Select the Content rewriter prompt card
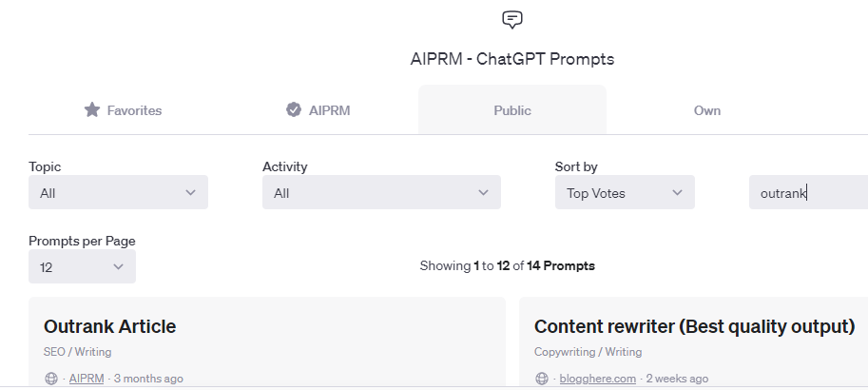Viewport: 868px width, 390px height. click(x=693, y=341)
